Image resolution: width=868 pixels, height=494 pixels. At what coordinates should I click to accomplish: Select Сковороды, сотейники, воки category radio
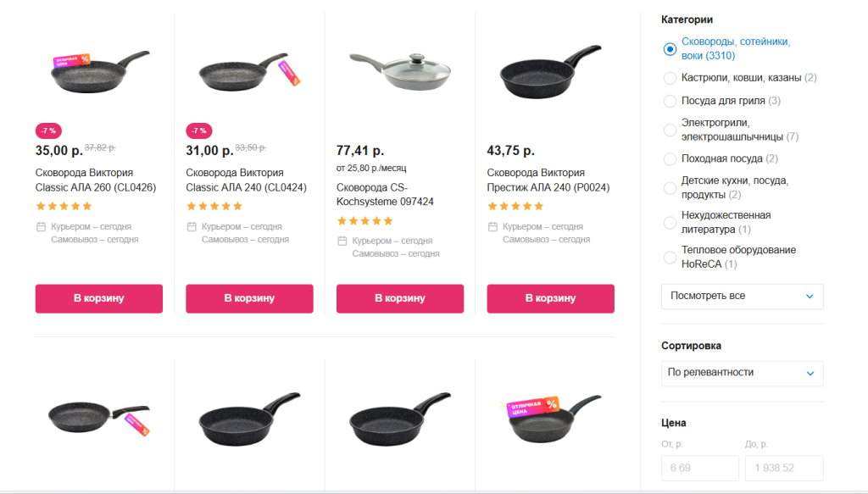670,49
